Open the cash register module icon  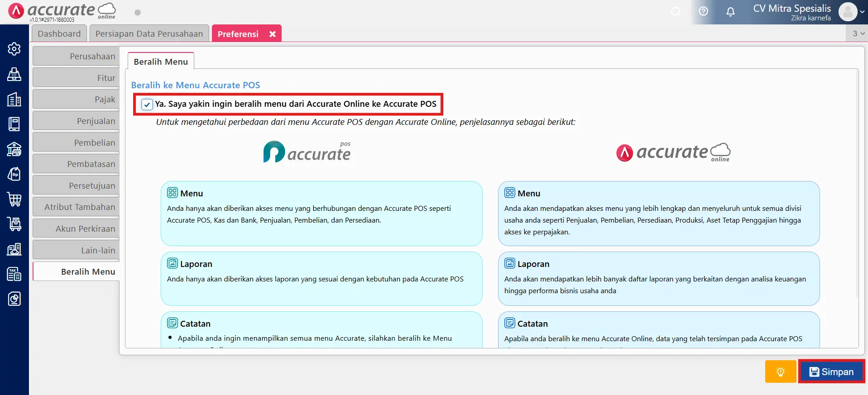click(14, 74)
